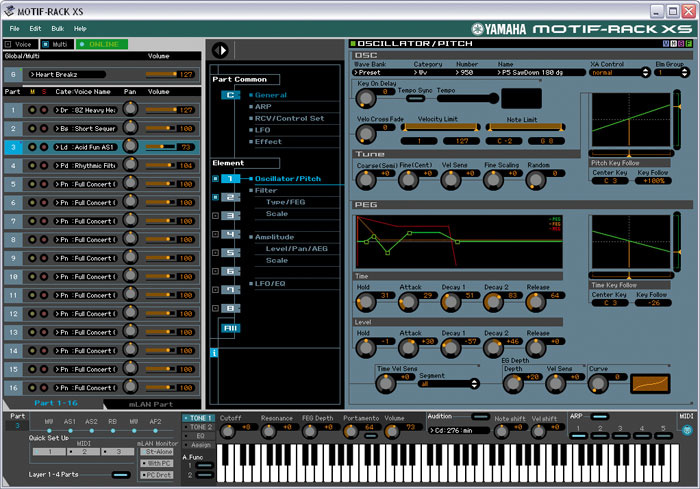Click the Multi mode button

(x=57, y=44)
